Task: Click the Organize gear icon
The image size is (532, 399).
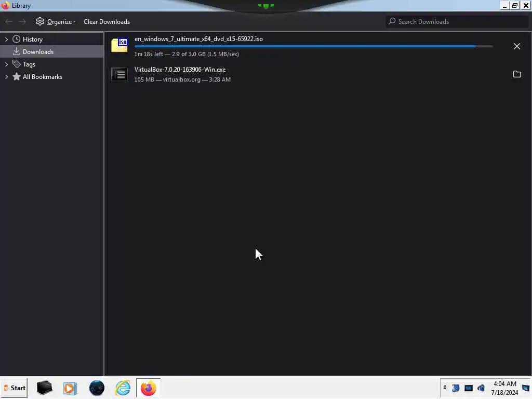Action: [40, 21]
